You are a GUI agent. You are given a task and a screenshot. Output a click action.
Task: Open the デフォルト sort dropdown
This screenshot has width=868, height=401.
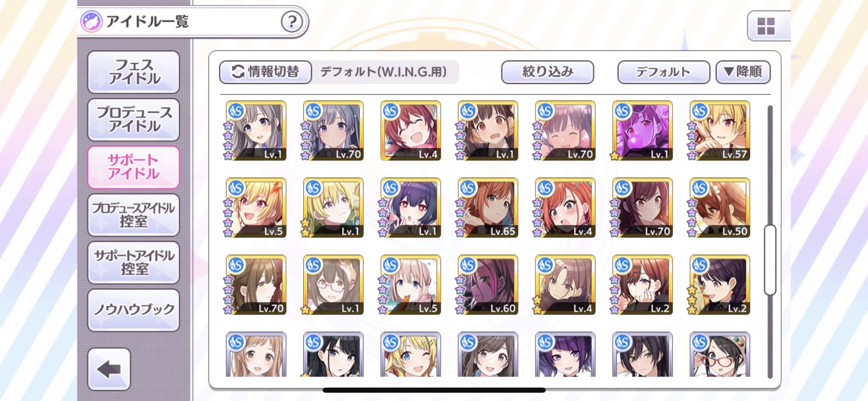coord(663,72)
